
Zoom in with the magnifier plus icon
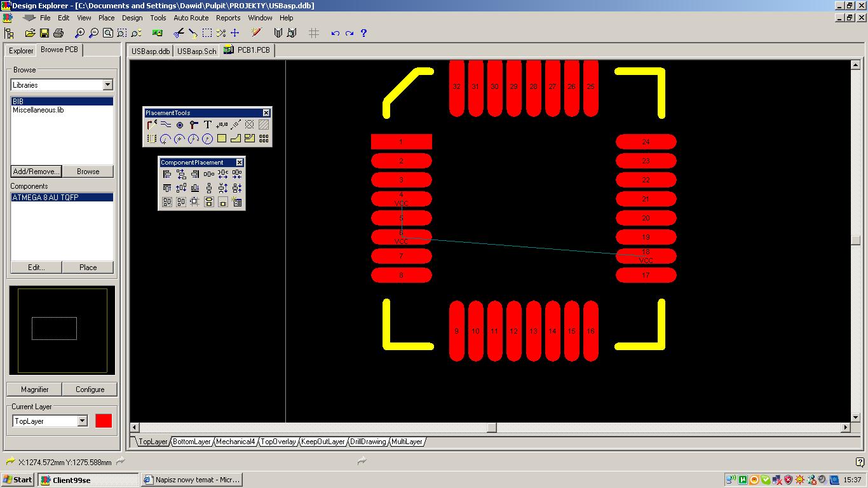pos(79,33)
